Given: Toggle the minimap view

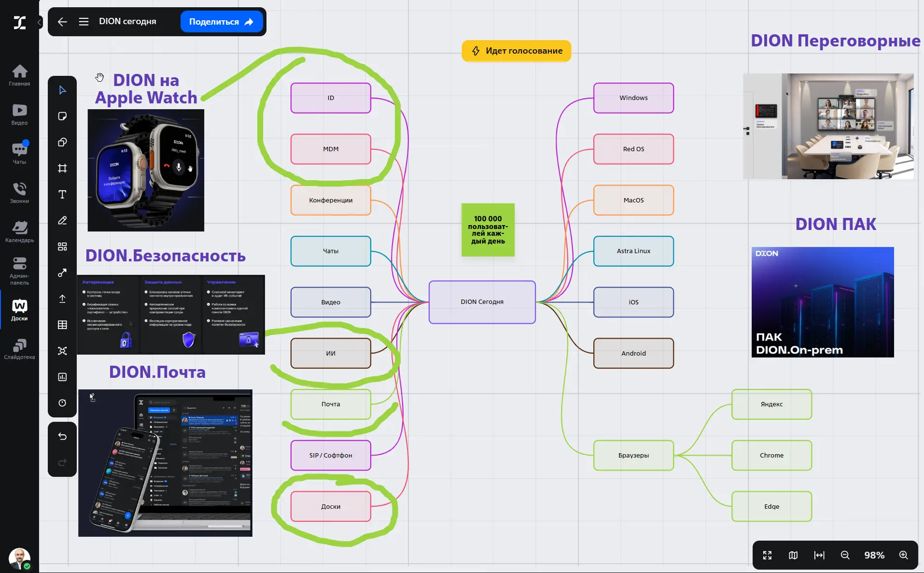Looking at the screenshot, I should [793, 556].
